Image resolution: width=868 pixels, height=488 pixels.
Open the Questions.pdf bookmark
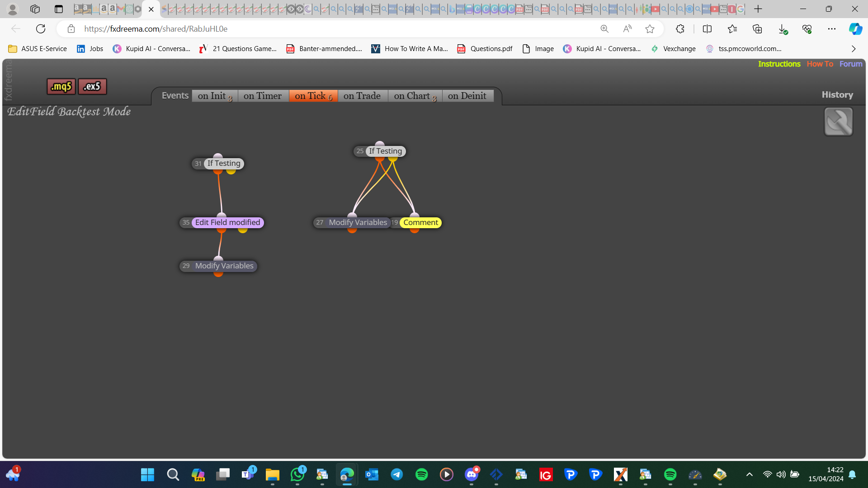tap(485, 49)
